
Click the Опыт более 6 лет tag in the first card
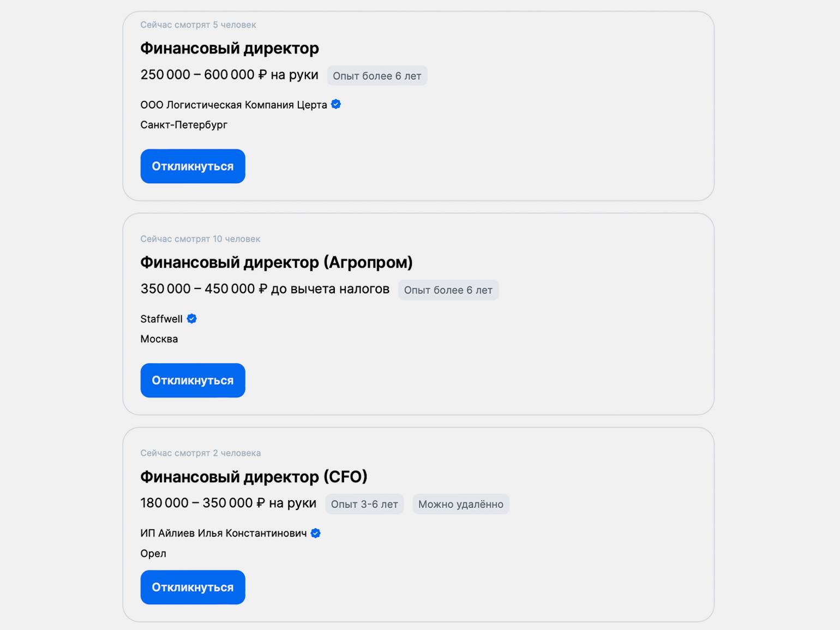pos(377,76)
